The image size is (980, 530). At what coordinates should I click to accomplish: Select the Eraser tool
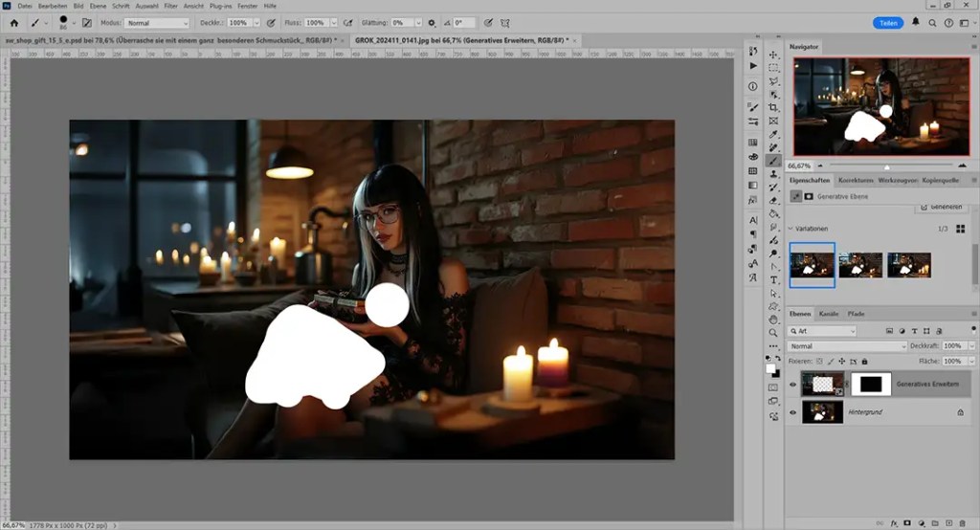click(x=773, y=200)
